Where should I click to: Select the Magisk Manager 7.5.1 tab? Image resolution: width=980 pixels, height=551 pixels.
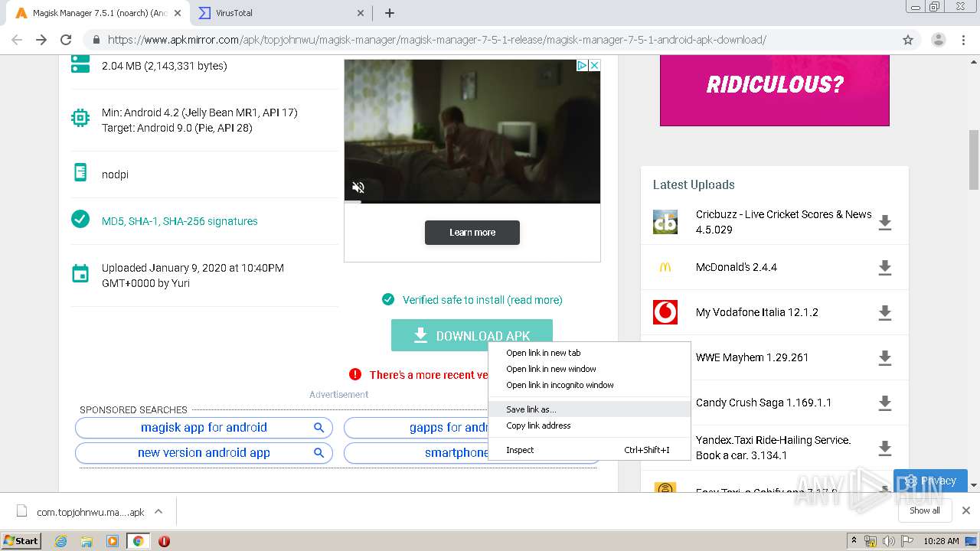click(x=97, y=13)
